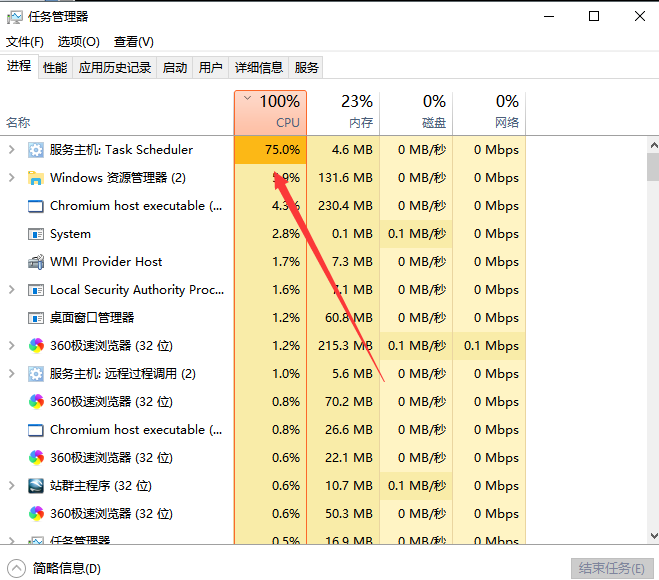Viewport: 659px width, 580px height.
Task: Click the 结束任务(E) button
Action: pyautogui.click(x=610, y=568)
